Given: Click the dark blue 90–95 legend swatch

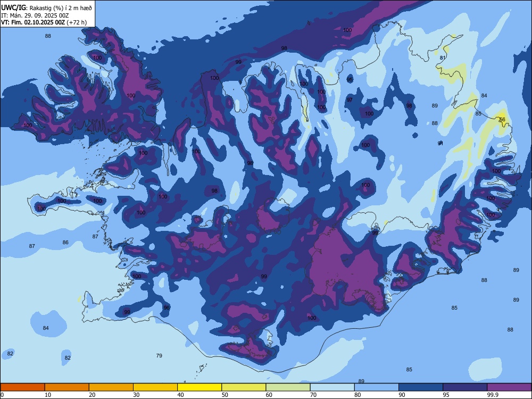Looking at the screenshot, I should (x=421, y=387).
